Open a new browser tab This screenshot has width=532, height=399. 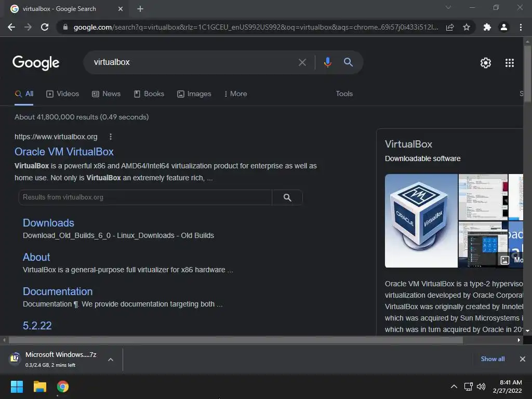tap(140, 9)
